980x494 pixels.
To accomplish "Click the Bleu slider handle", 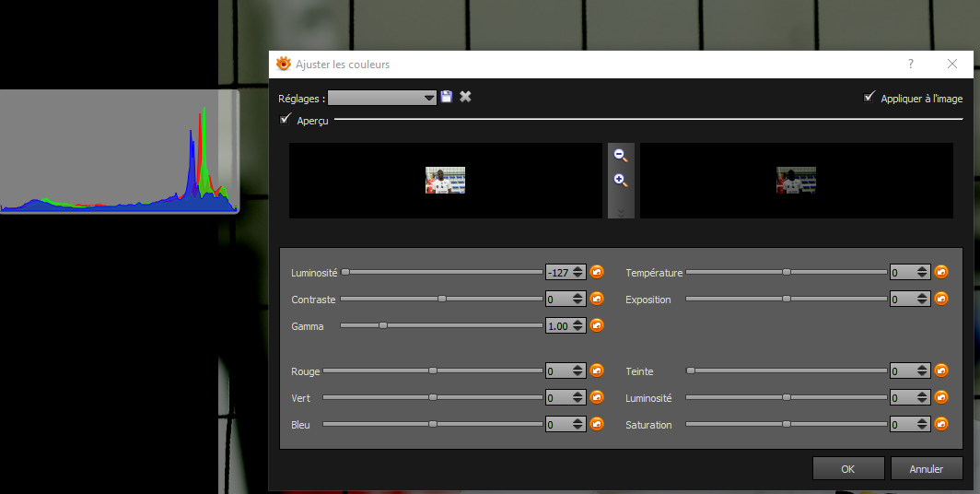I will pos(433,424).
